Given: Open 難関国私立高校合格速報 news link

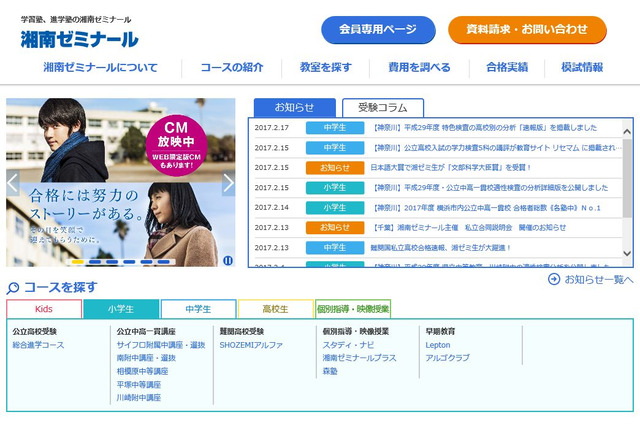Looking at the screenshot, I should (x=440, y=248).
